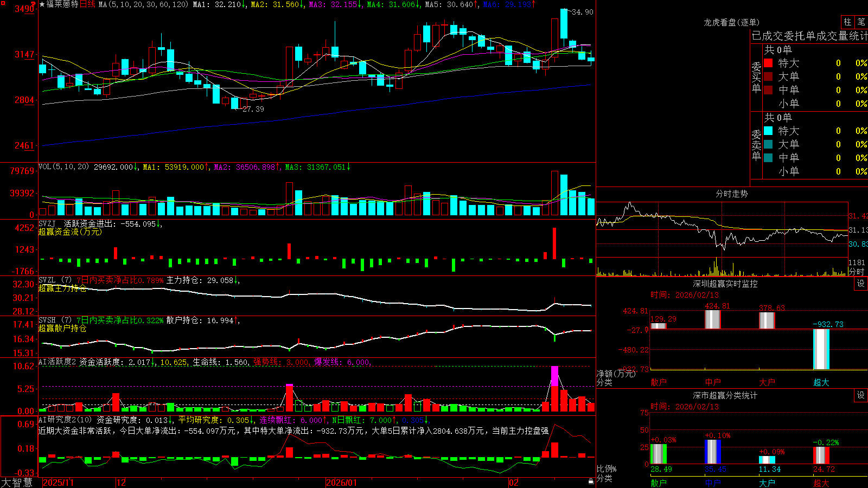Click the 散户 bar labeled 129.29
This screenshot has width=868, height=488.
coord(658,326)
